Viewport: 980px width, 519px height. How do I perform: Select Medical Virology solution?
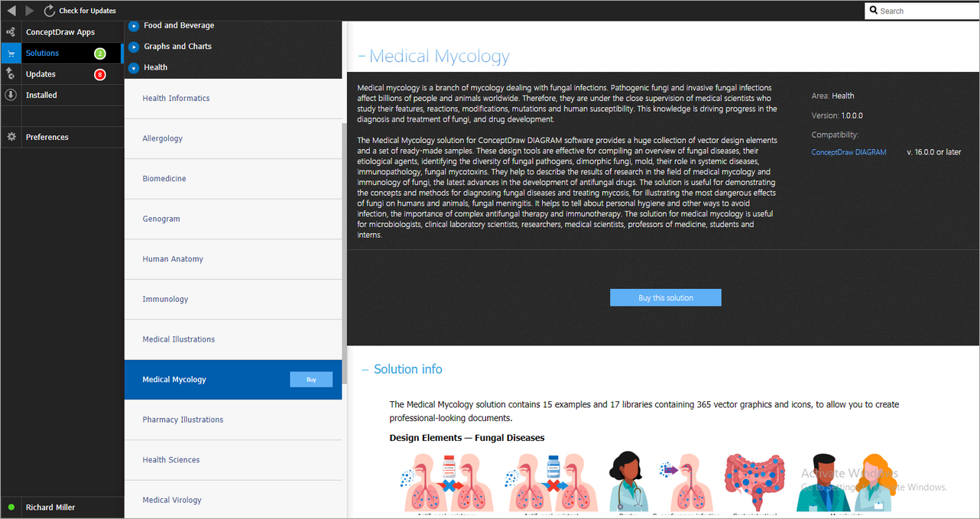[x=233, y=500]
